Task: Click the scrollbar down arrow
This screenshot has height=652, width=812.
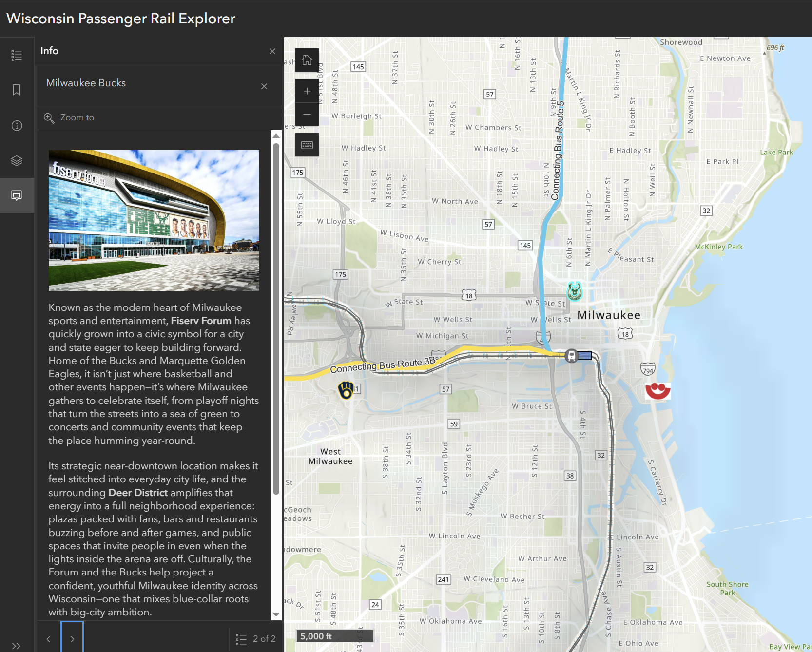Action: point(276,614)
